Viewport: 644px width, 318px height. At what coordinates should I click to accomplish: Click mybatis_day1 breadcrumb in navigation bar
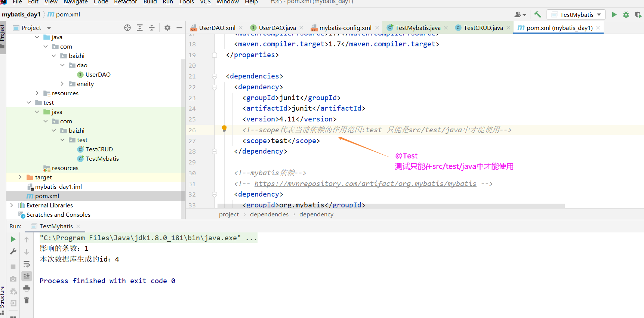21,14
